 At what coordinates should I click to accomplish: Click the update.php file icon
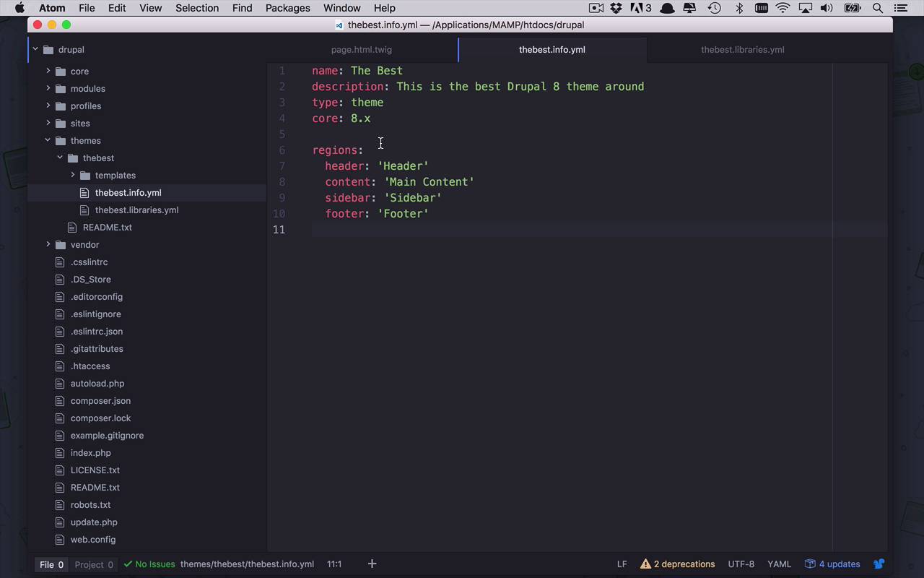click(61, 522)
